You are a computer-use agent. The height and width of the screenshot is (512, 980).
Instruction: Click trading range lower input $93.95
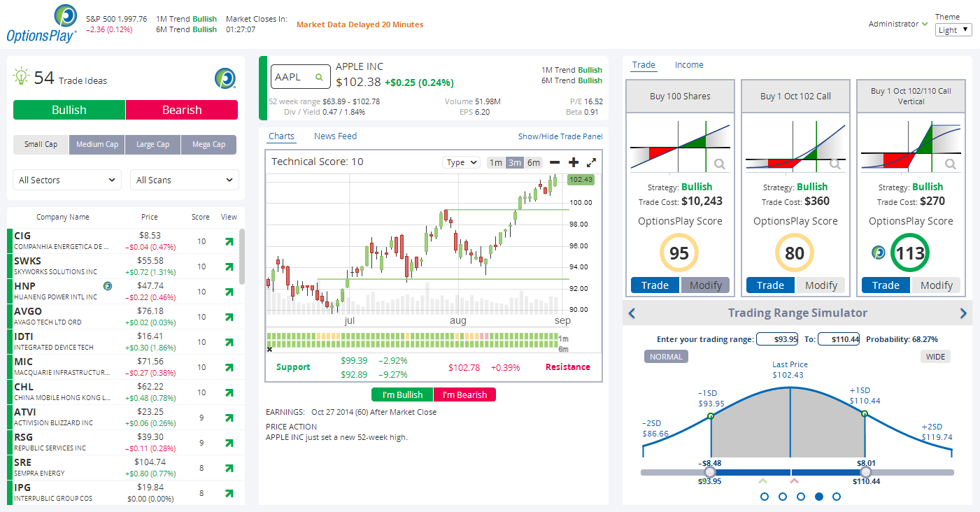tap(777, 339)
